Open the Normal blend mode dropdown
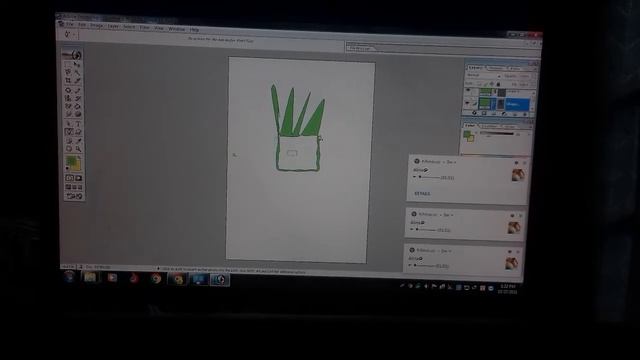The image size is (640, 360). [x=484, y=76]
